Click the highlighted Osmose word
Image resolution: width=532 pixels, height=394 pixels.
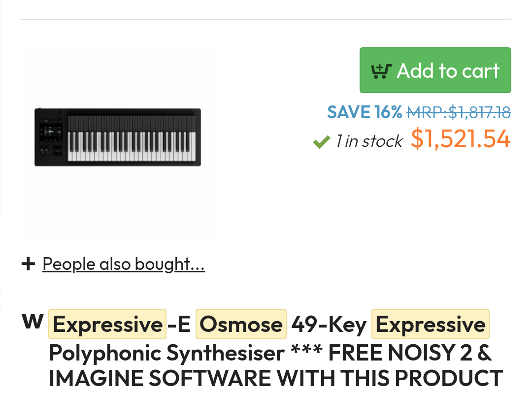click(241, 324)
